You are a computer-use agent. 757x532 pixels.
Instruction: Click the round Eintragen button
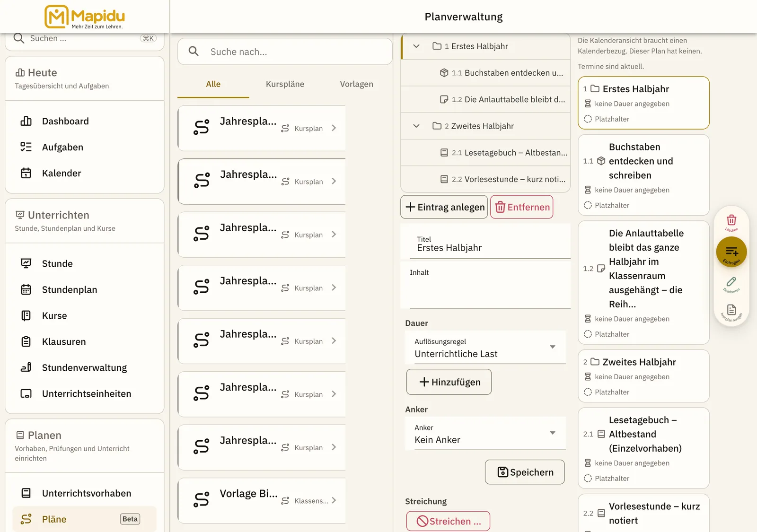point(731,252)
